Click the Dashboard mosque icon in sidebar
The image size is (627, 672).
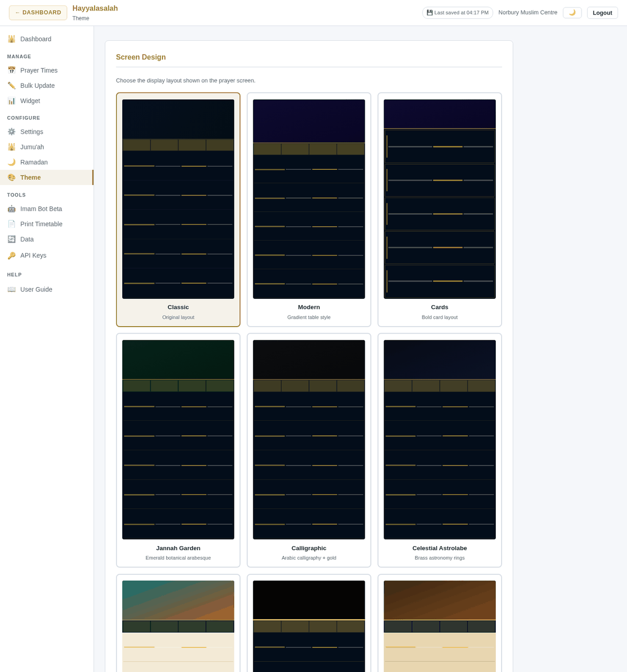pos(11,39)
